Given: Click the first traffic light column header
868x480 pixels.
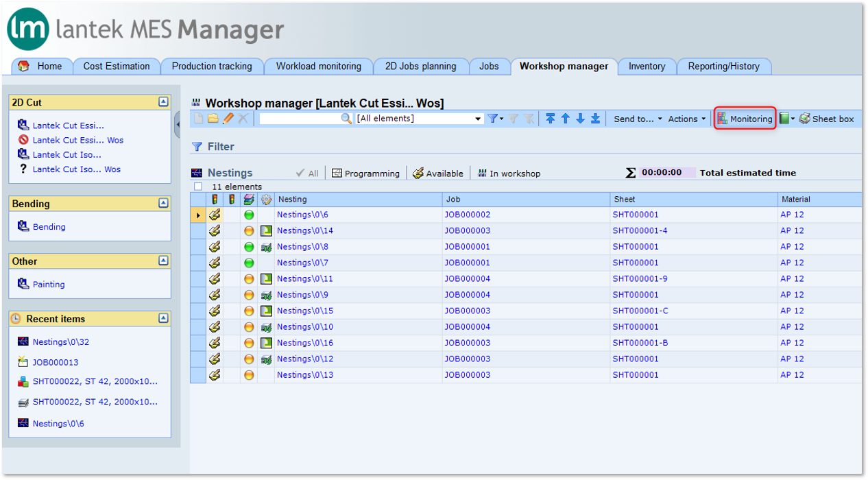Looking at the screenshot, I should [215, 200].
